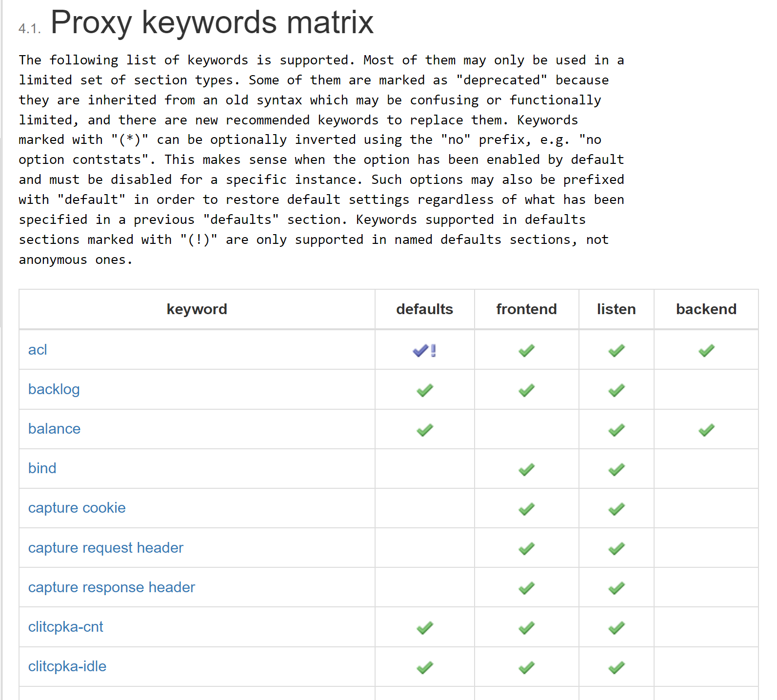Open the bind keyword documentation link
The image size is (777, 700).
42,468
